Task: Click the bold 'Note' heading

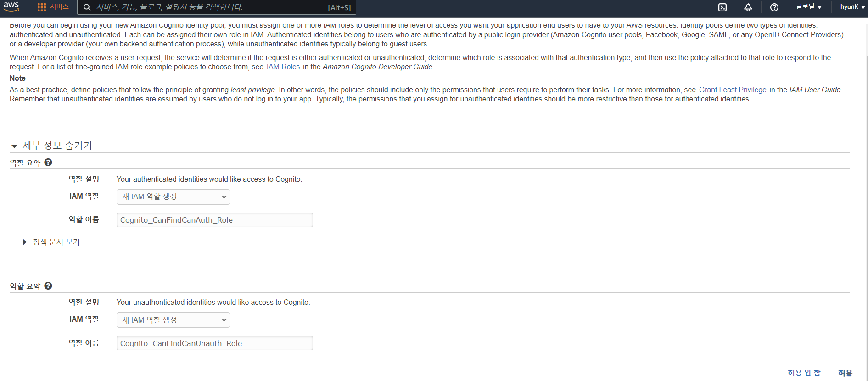Action: 17,78
